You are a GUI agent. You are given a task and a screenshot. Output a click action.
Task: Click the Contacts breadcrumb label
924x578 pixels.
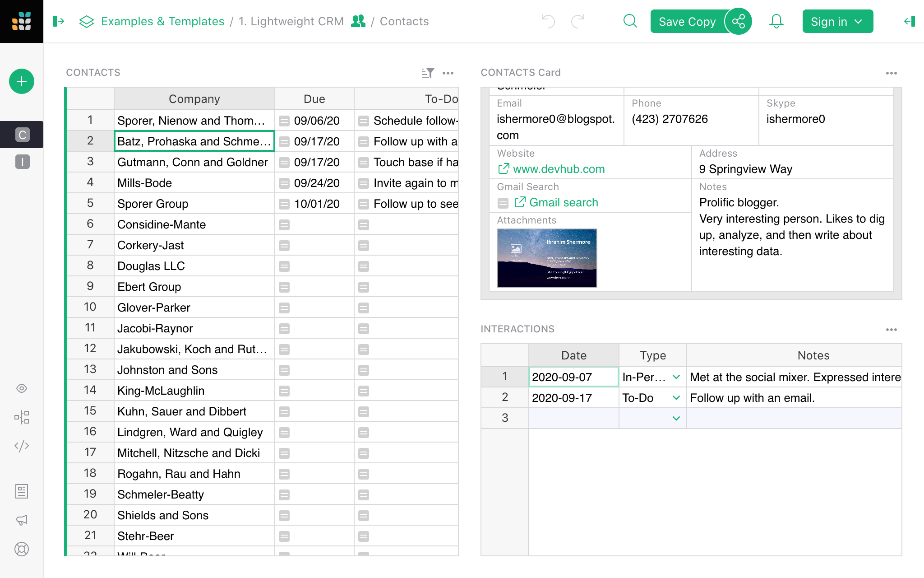click(x=402, y=21)
